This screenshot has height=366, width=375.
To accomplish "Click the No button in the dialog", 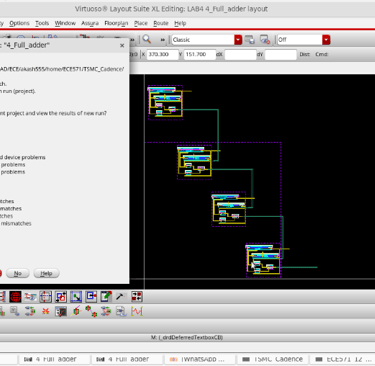I will 18,273.
